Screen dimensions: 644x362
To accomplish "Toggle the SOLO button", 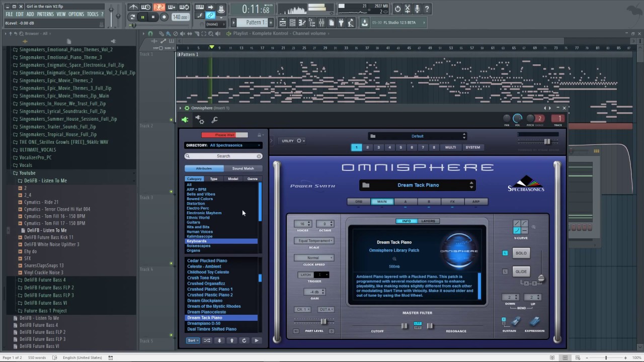I will tap(521, 253).
